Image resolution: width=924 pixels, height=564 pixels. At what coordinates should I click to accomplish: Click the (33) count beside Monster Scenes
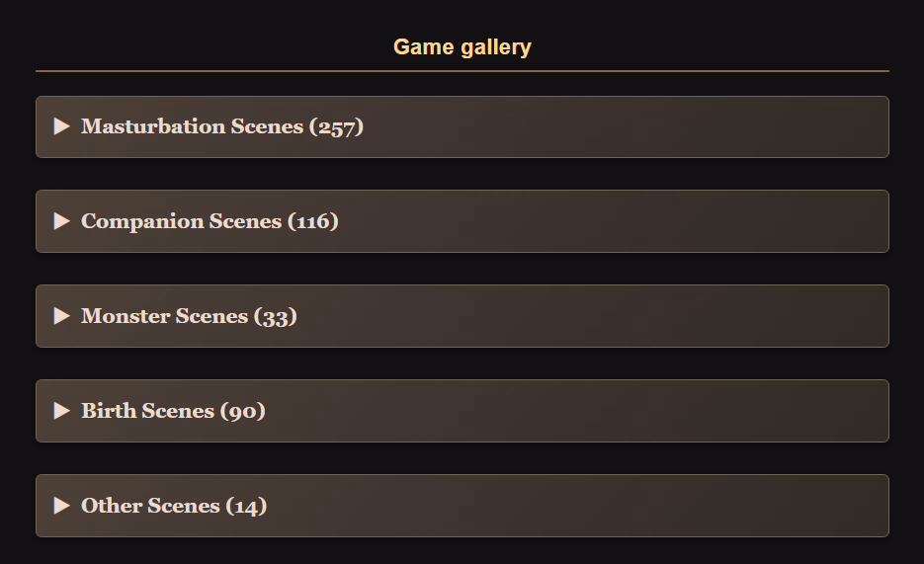(x=276, y=316)
